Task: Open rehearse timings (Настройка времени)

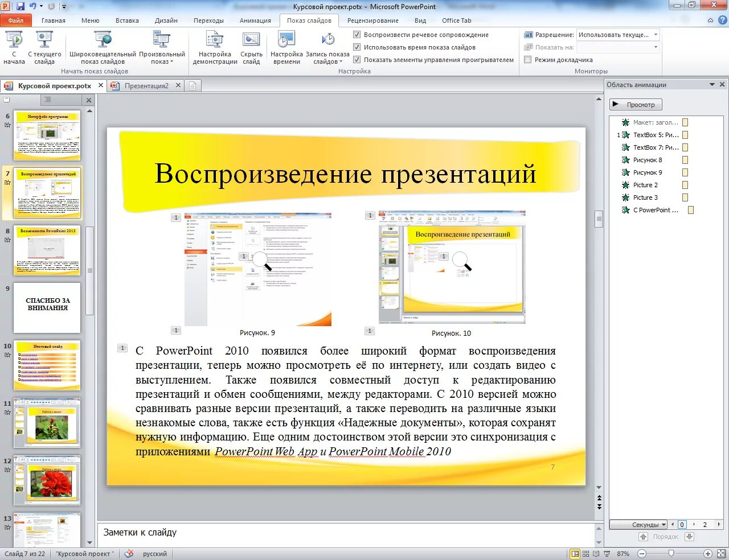Action: click(286, 48)
